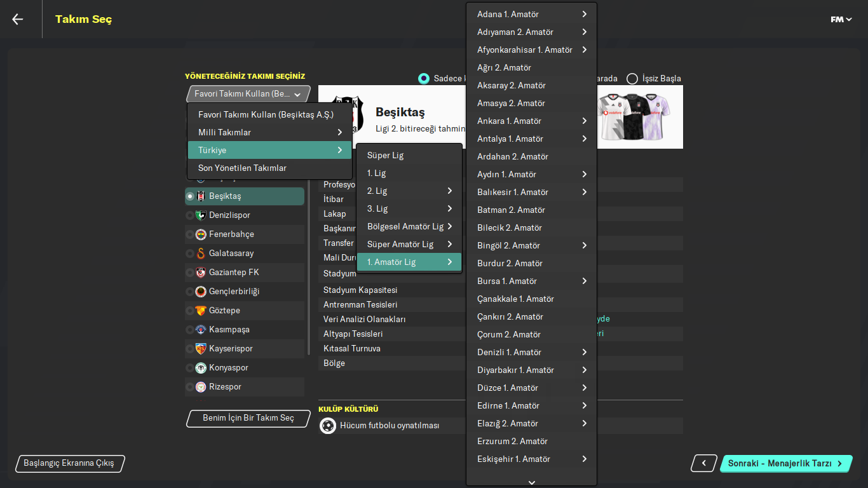The image size is (868, 488).
Task: Click the Fenerbahçe club crest icon
Action: [201, 234]
